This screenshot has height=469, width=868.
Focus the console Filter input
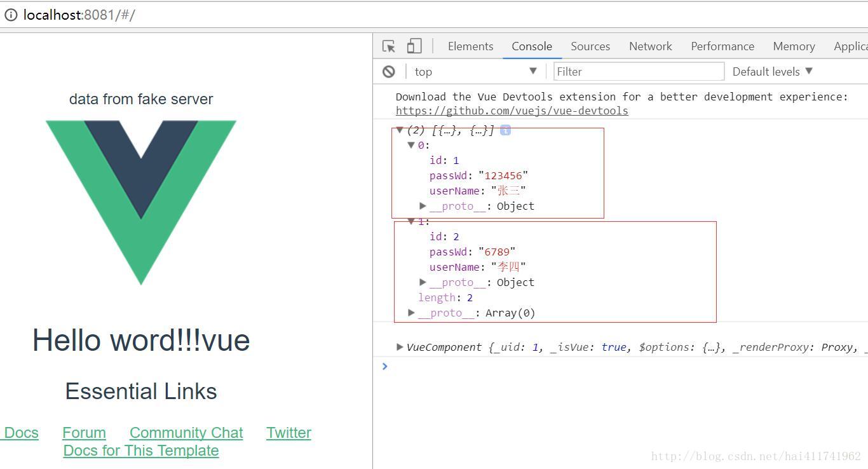(x=639, y=72)
